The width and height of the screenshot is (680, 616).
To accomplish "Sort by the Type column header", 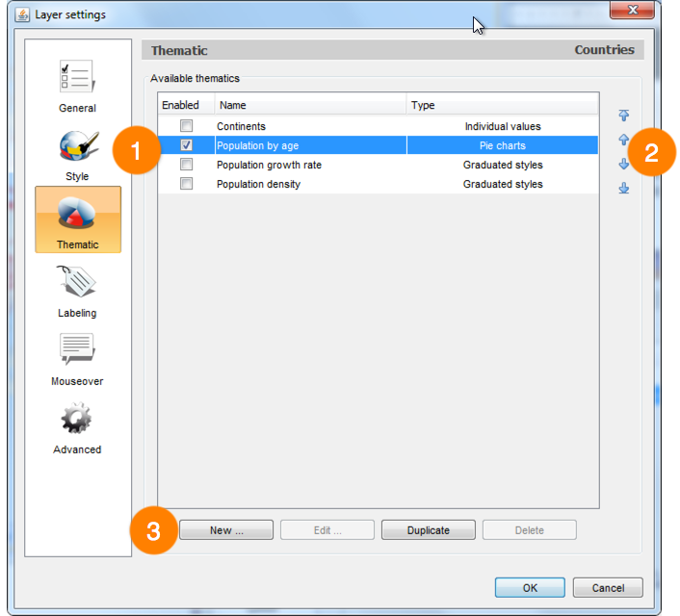I will coord(502,105).
